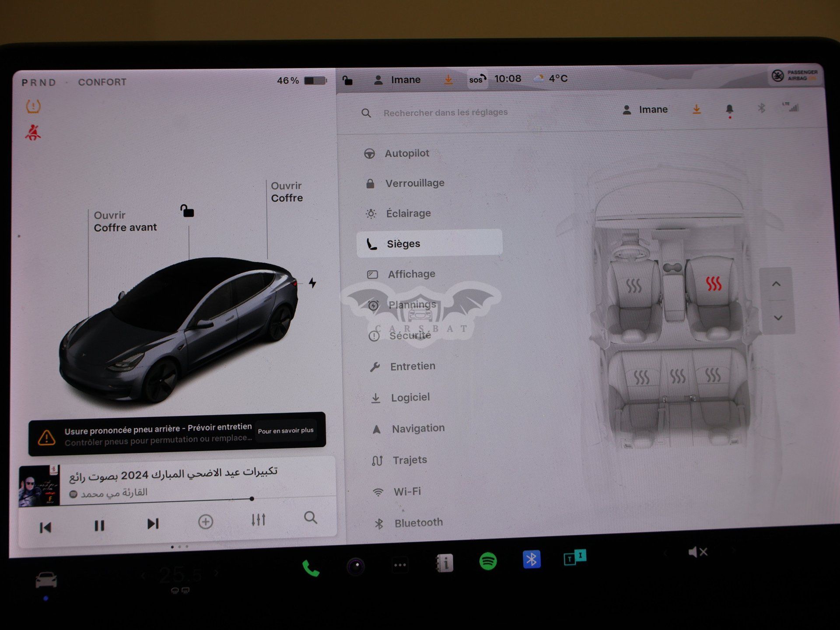This screenshot has height=630, width=840.
Task: Open the owner's manual app icon
Action: click(x=444, y=563)
